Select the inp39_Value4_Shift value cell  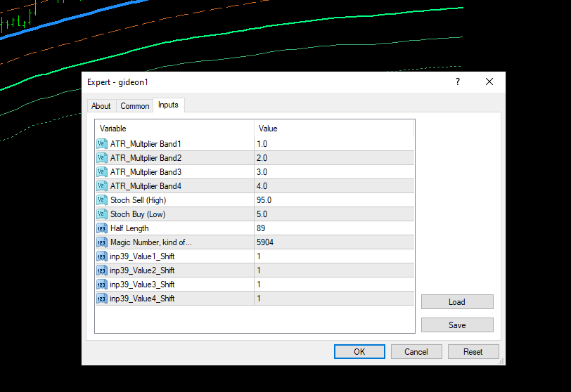334,299
